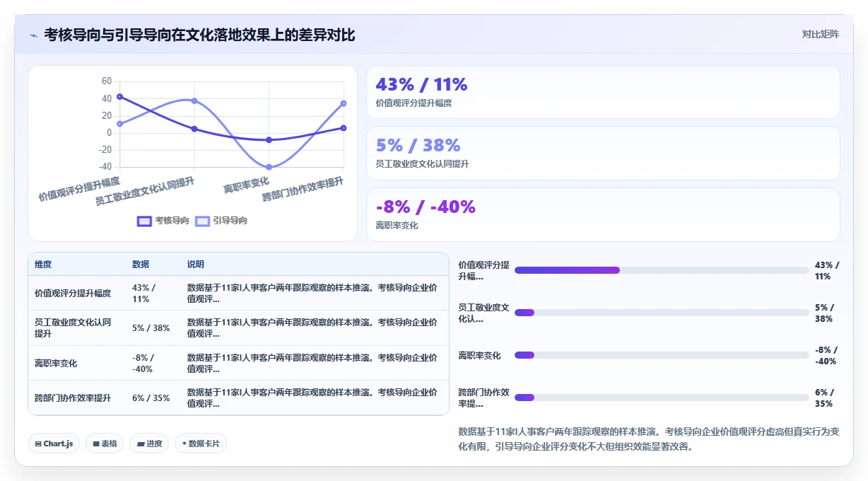Viewport: 868px width, 481px height.
Task: Click the 43% / 11% stat card value
Action: [421, 85]
